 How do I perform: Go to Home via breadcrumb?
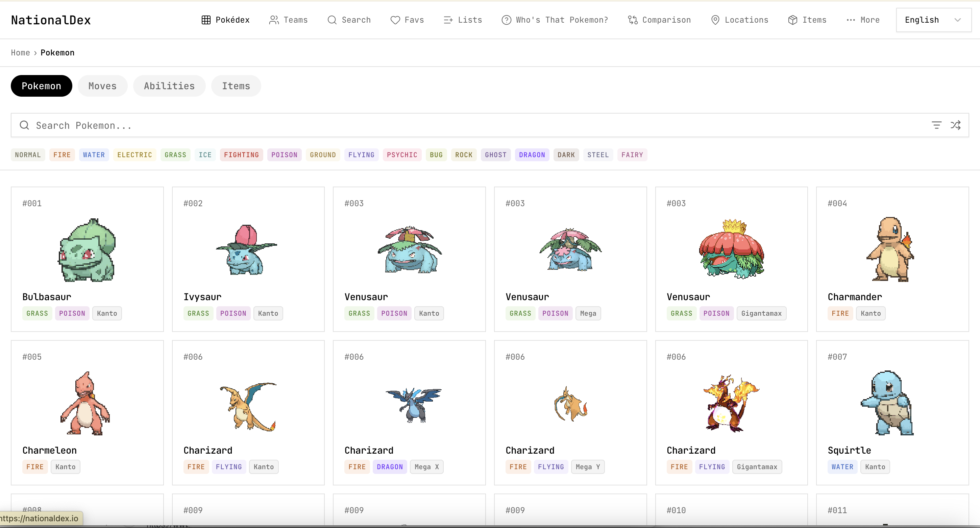(x=20, y=52)
